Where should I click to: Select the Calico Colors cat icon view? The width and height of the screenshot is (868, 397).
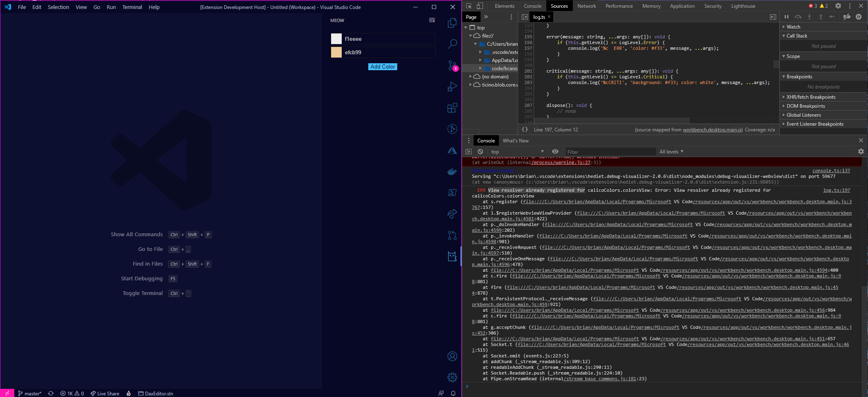click(x=452, y=256)
